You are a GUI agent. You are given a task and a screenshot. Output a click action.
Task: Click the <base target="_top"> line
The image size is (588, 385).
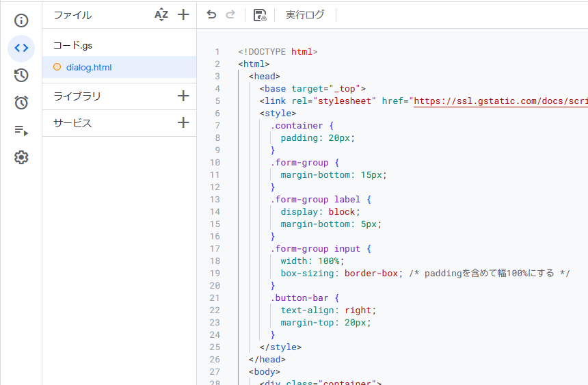click(312, 89)
